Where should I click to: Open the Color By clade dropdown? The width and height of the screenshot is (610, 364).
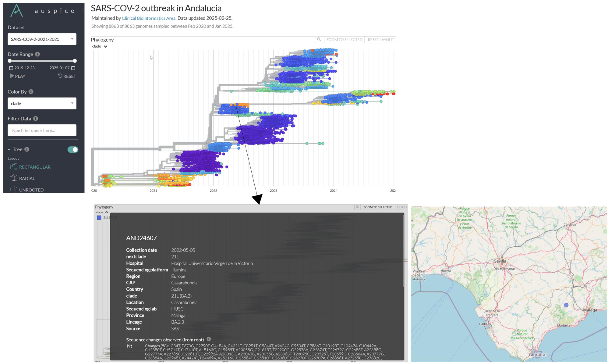coord(42,103)
